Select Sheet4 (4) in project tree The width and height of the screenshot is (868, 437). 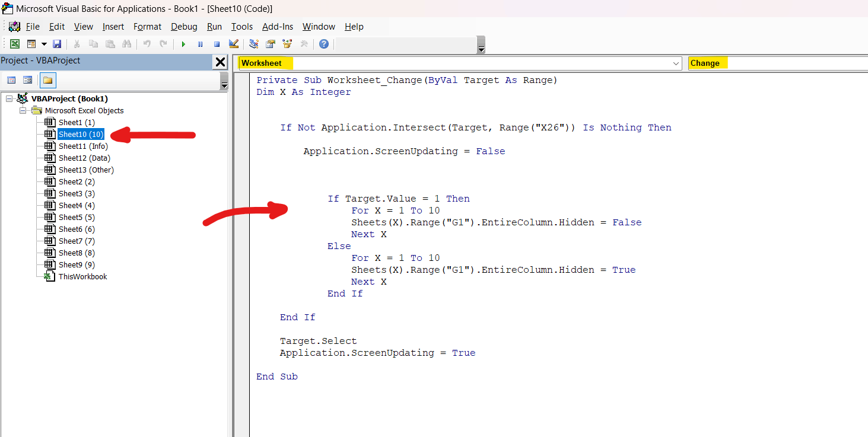click(77, 205)
